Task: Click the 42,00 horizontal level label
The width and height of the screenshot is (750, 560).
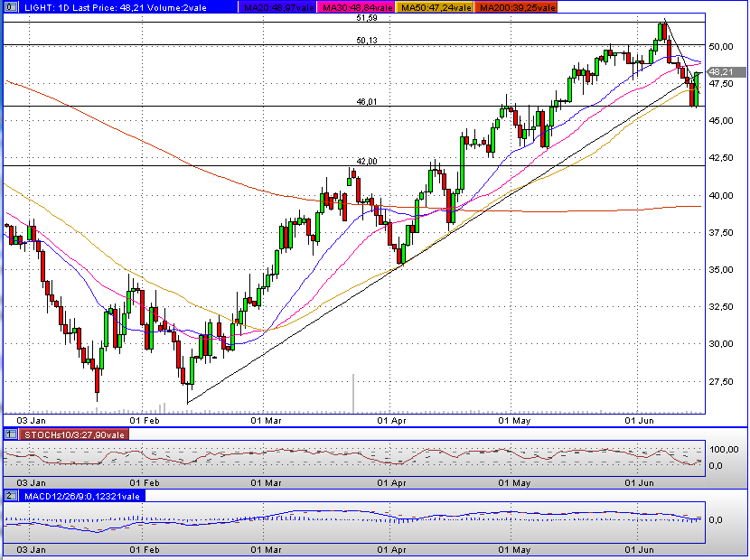Action: [366, 161]
